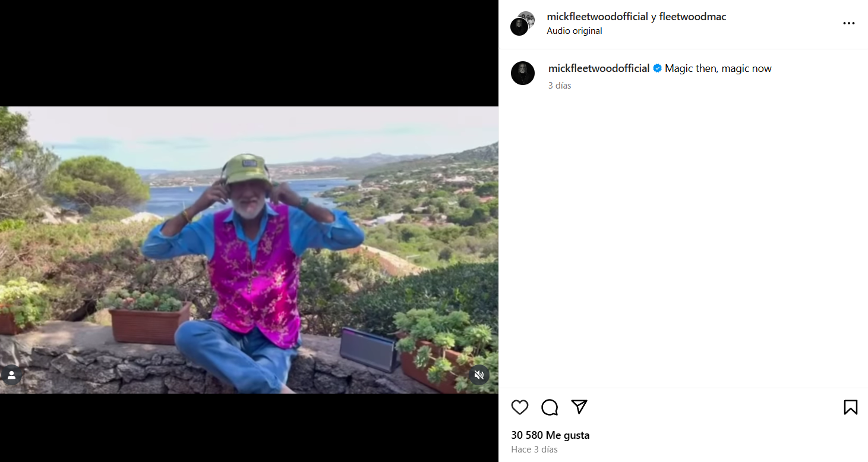Open the fleetwoodmac profile link

click(693, 17)
